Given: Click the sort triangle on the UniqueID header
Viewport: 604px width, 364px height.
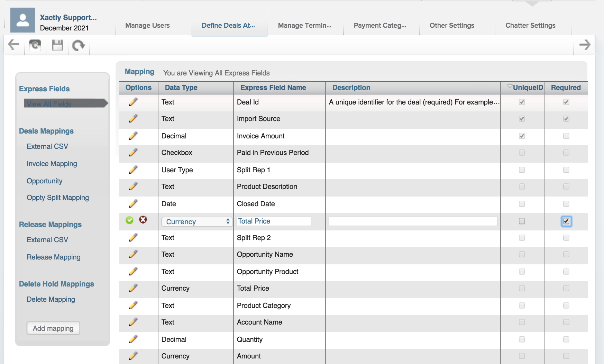Looking at the screenshot, I should tap(510, 87).
